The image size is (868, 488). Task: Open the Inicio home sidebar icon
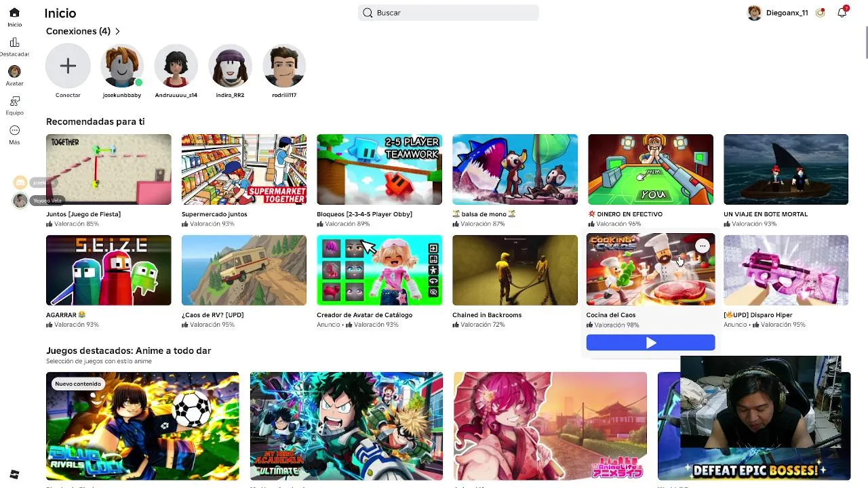[14, 13]
